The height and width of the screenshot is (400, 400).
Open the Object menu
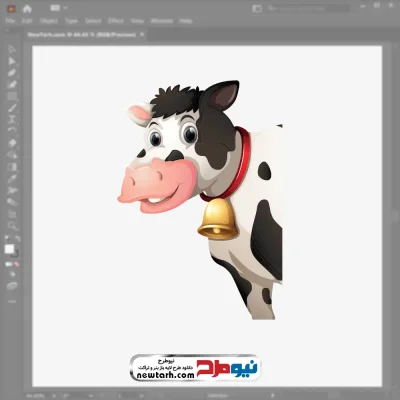(49, 21)
